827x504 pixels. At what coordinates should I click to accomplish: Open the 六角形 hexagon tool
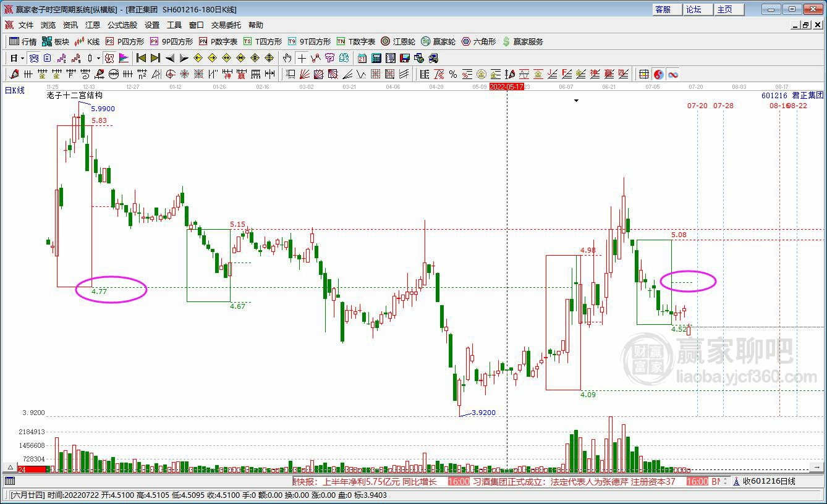[x=478, y=41]
